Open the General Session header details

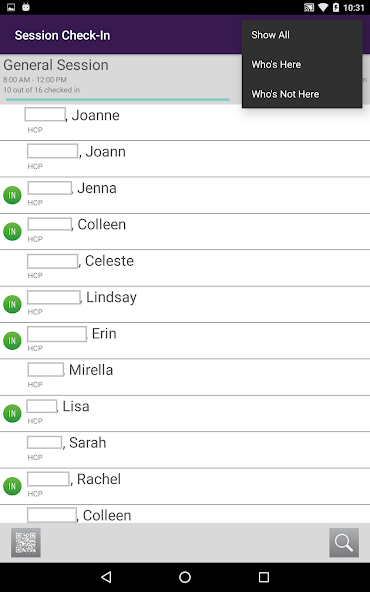(x=121, y=79)
